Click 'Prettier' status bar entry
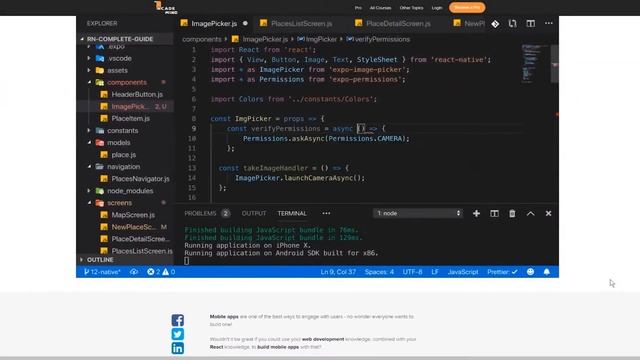The width and height of the screenshot is (640, 360). [502, 272]
